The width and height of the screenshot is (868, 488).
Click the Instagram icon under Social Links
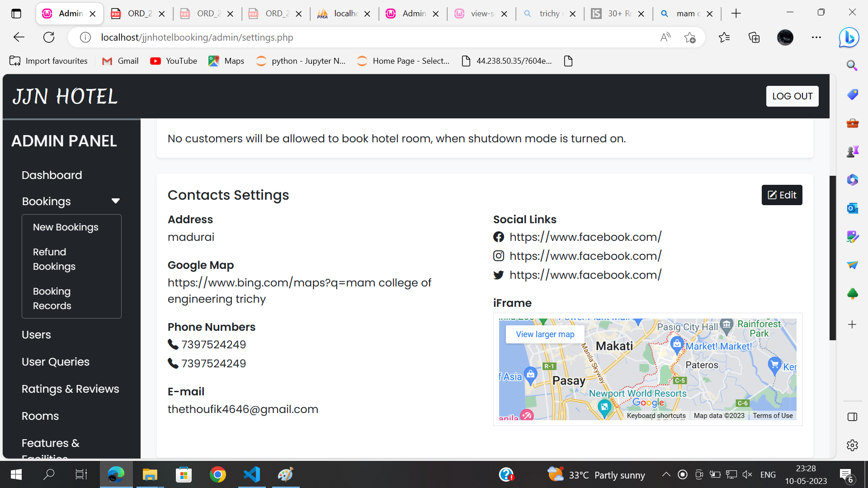[x=499, y=255]
